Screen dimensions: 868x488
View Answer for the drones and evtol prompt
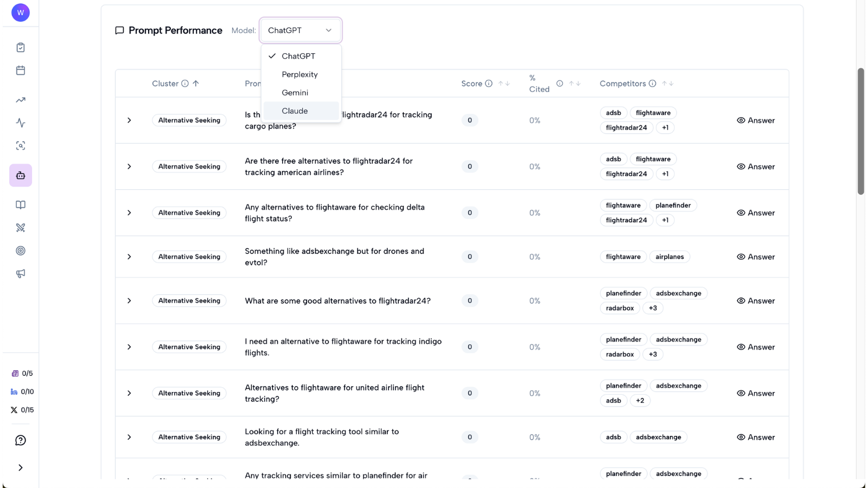[x=756, y=257]
